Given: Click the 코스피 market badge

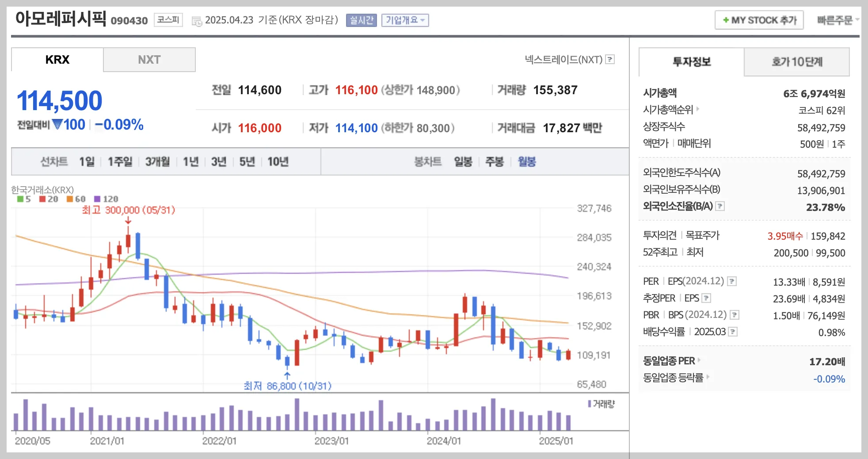Looking at the screenshot, I should (168, 20).
